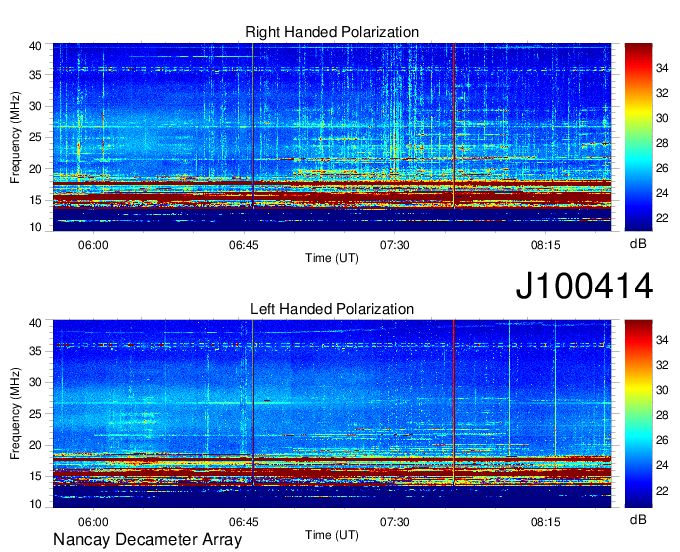
Task: Click the 32 dB label on the top color bar
Action: (x=662, y=93)
